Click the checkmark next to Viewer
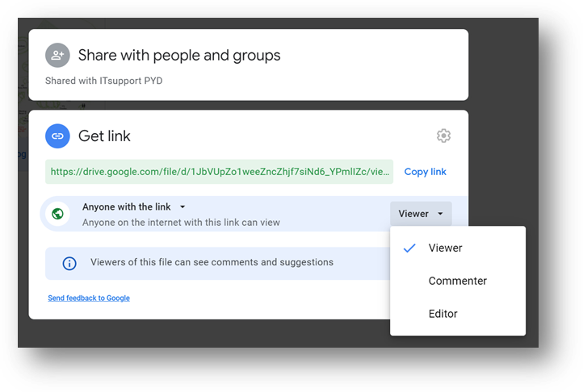The width and height of the screenshot is (583, 392). [x=409, y=248]
